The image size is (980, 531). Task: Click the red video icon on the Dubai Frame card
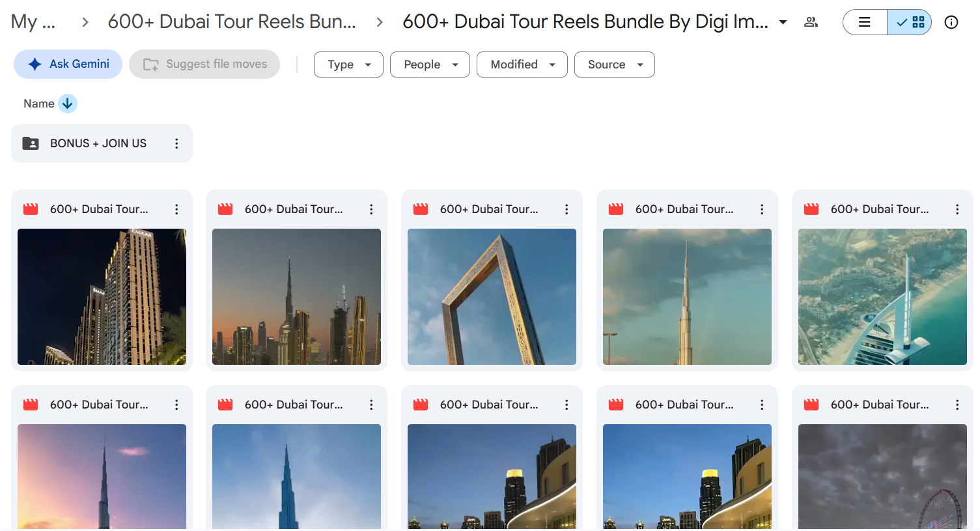[421, 209]
